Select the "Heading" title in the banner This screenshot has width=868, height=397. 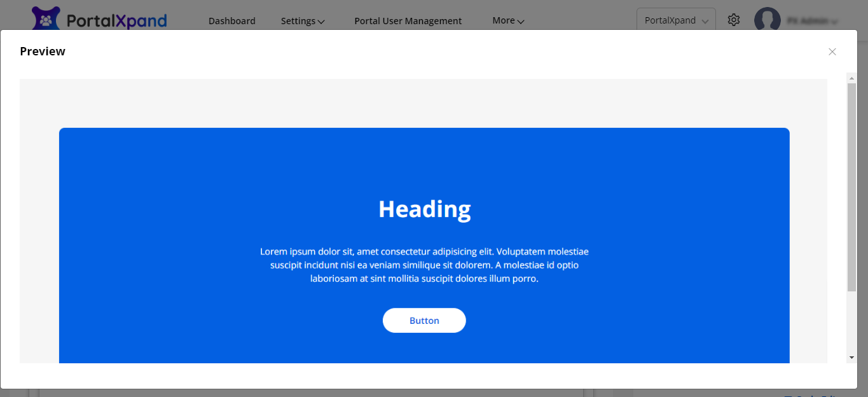tap(424, 209)
